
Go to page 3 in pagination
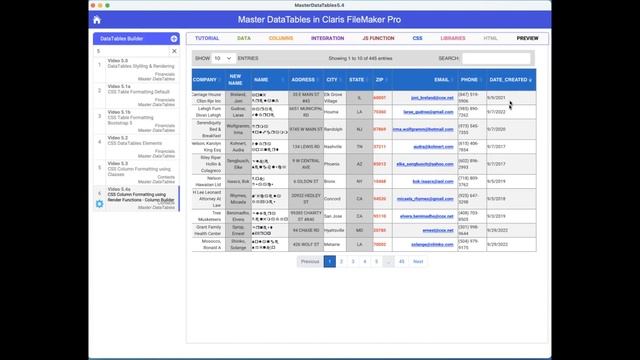353,262
